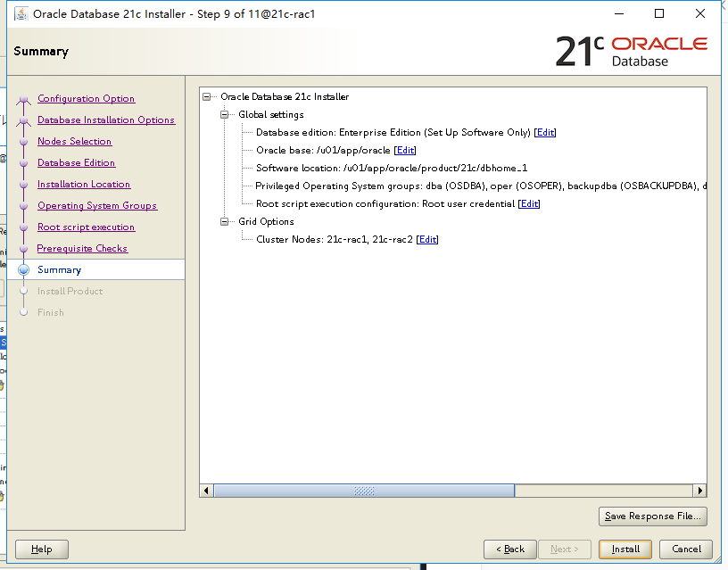
Task: Click the Prerequisite Checks step dot
Action: point(24,249)
